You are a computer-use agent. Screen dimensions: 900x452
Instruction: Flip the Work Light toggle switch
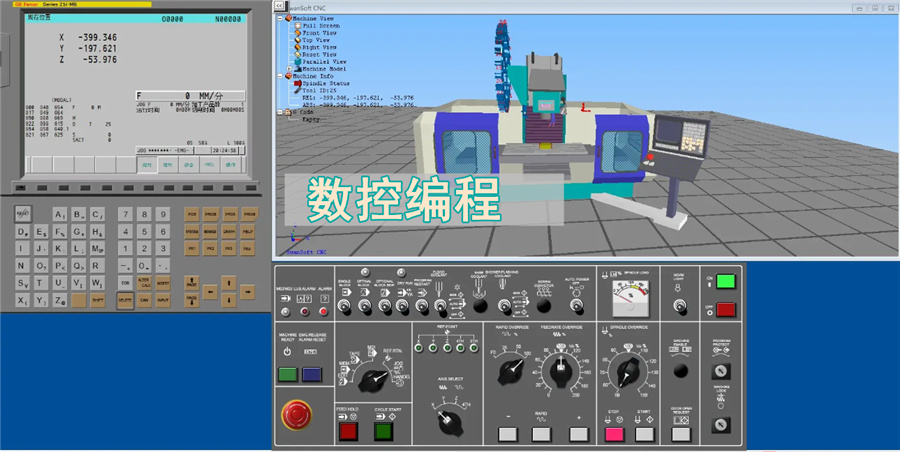(x=678, y=289)
